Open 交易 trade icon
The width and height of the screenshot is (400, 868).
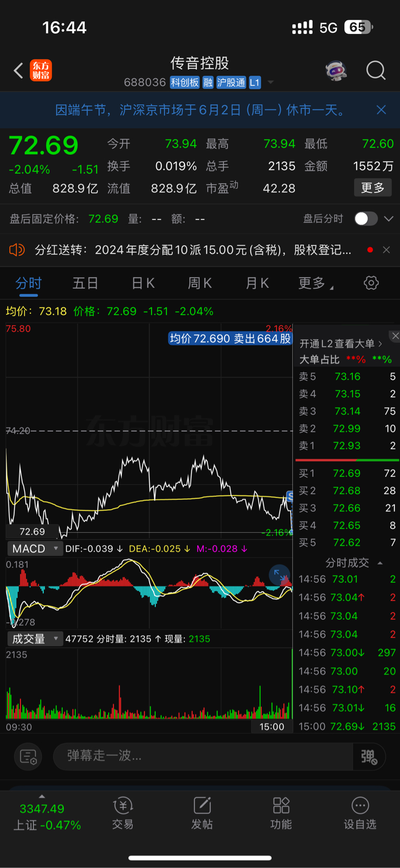point(123,813)
